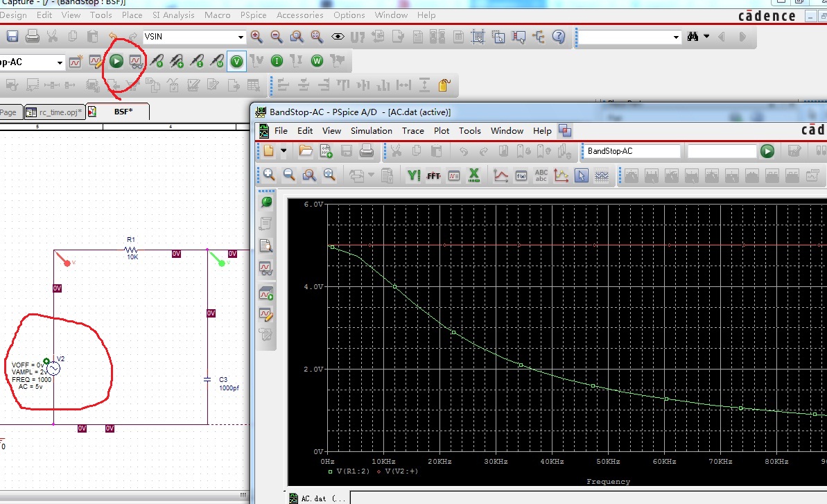Zoom in on PSpice plot
This screenshot has height=504, width=827.
coord(269,175)
